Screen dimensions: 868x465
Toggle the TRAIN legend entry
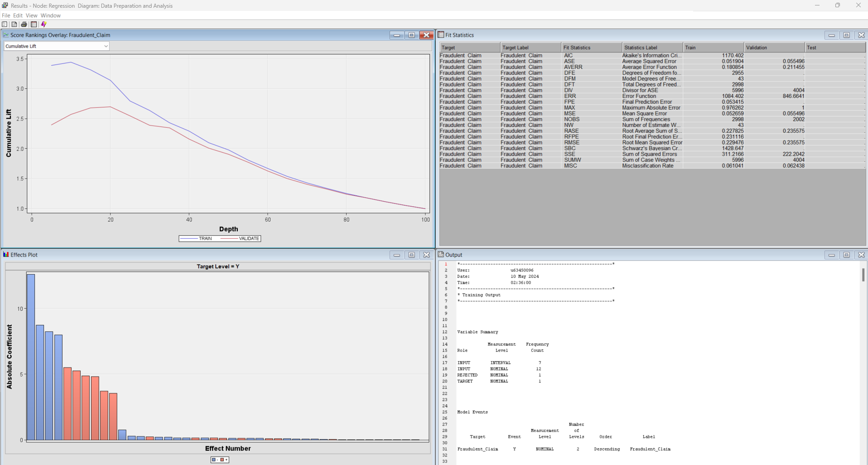coord(198,238)
